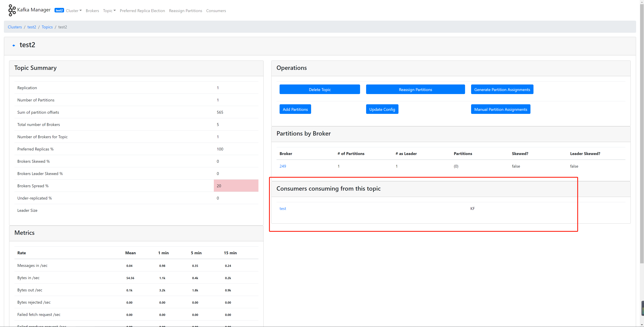The height and width of the screenshot is (327, 644).
Task: Click the Leader Skewed? column header
Action: coord(585,154)
